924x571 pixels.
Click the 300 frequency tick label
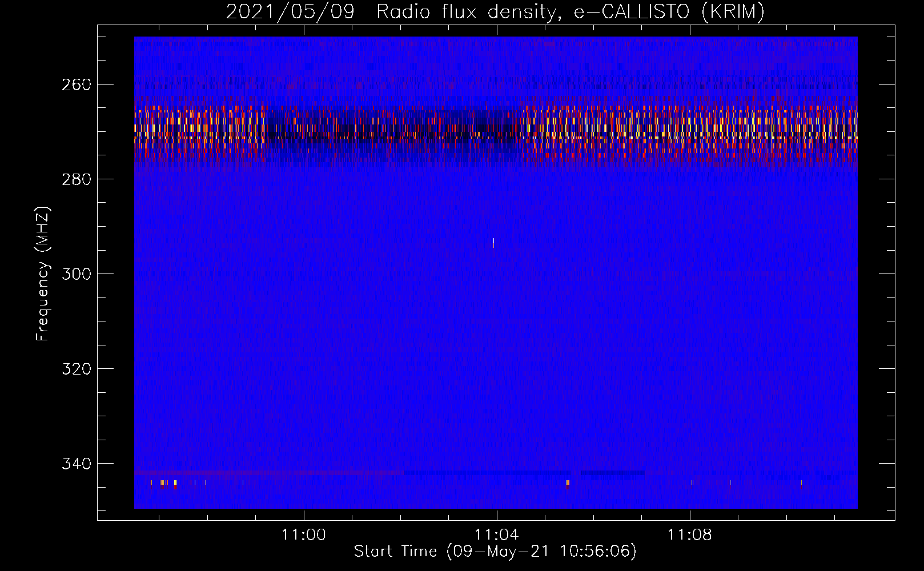[x=77, y=274]
